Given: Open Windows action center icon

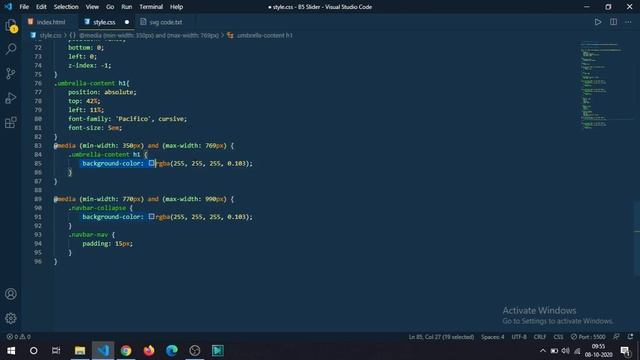Looking at the screenshot, I should pyautogui.click(x=625, y=351).
